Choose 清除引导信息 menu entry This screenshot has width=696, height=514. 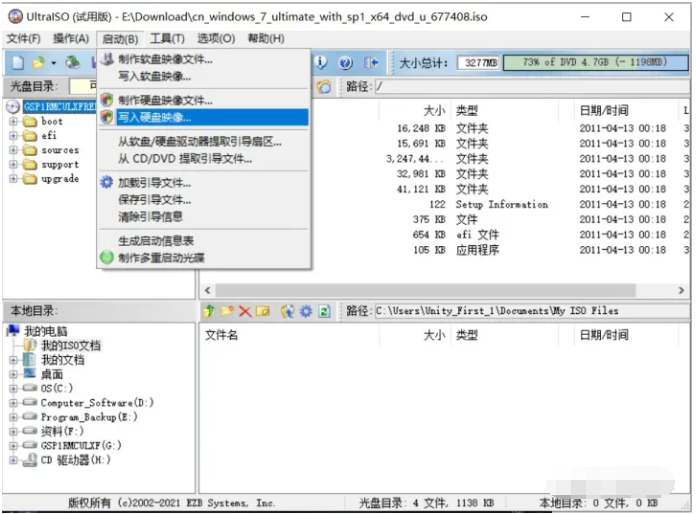tap(204, 217)
